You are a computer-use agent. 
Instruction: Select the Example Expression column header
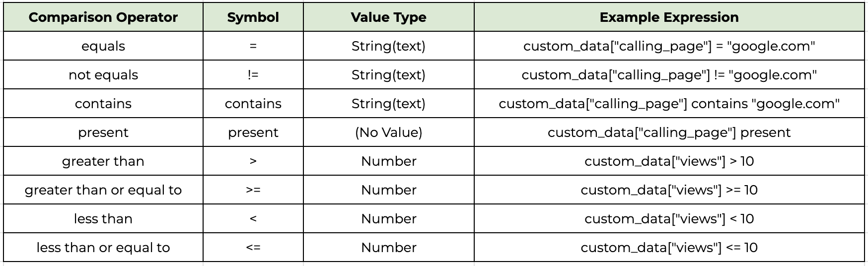point(669,17)
